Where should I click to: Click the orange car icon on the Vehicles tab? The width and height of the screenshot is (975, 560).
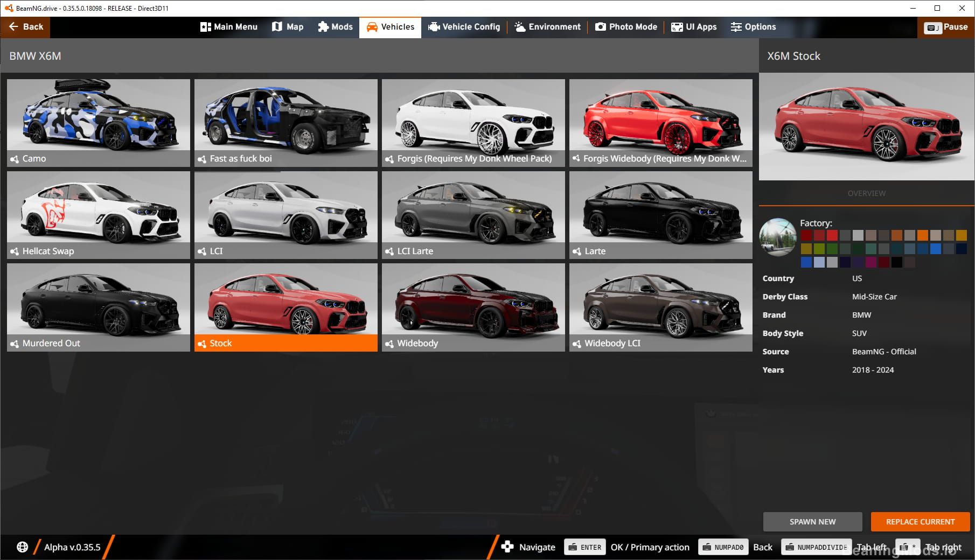372,27
